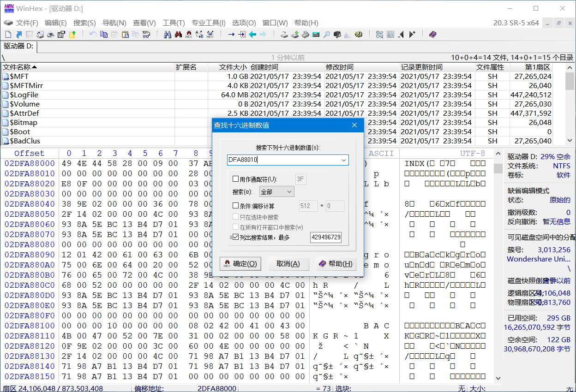Screen dimensions: 576x392
Task: Click the Copy block toolbar icon
Action: pos(104,35)
